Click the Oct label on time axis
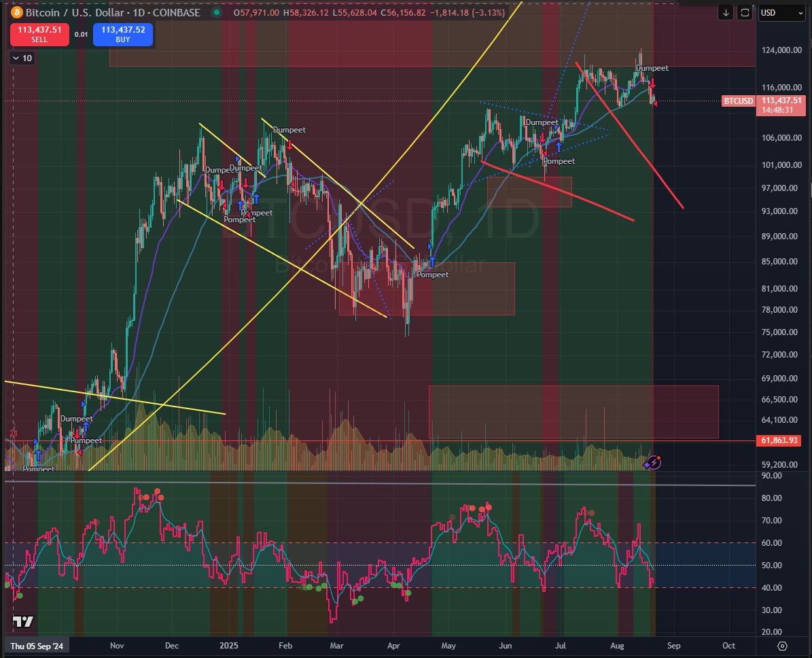 (728, 646)
